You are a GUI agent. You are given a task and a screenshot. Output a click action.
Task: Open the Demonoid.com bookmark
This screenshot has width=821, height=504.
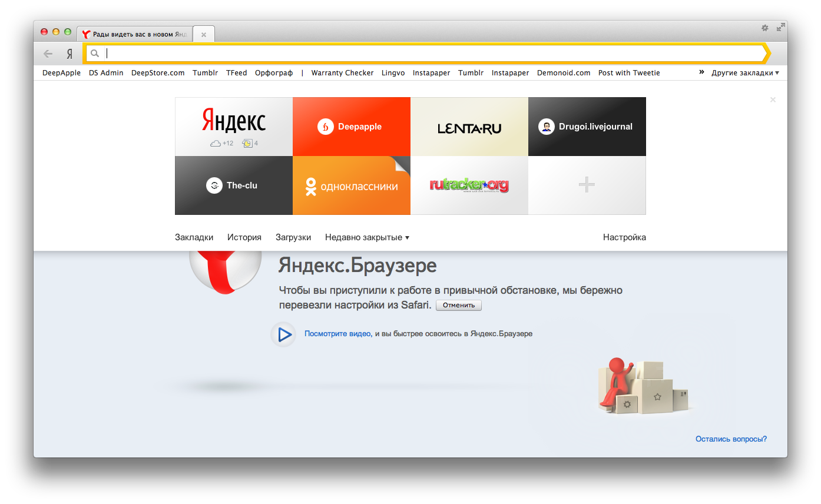[x=564, y=73]
